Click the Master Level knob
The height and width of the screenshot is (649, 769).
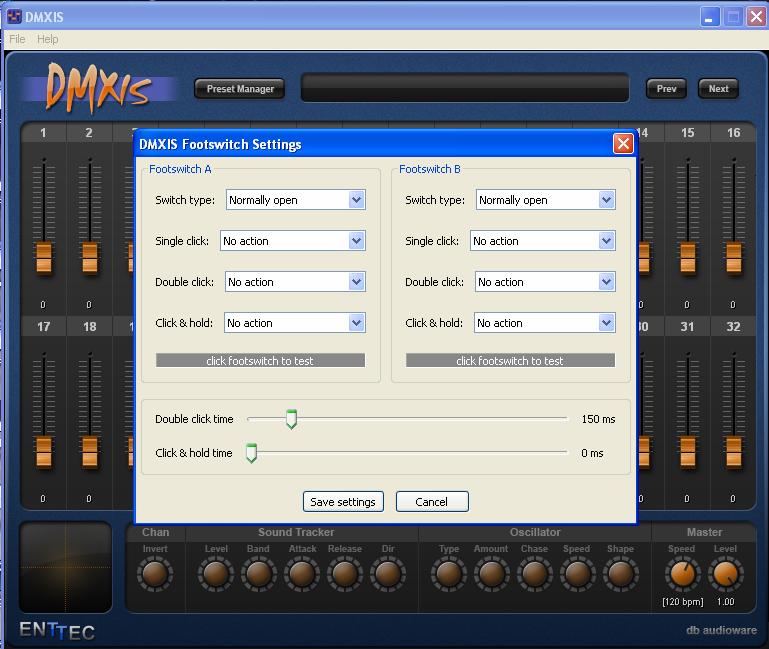coord(725,574)
